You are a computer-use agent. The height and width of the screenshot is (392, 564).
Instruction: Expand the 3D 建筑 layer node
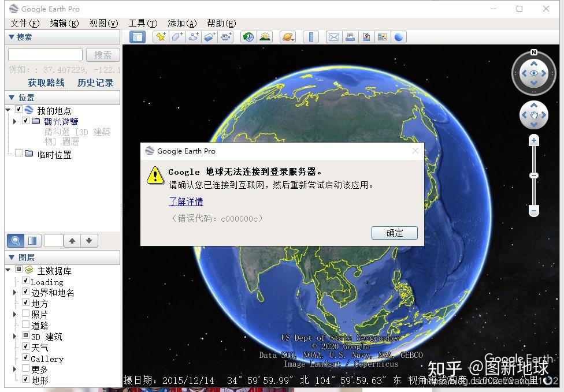15,337
